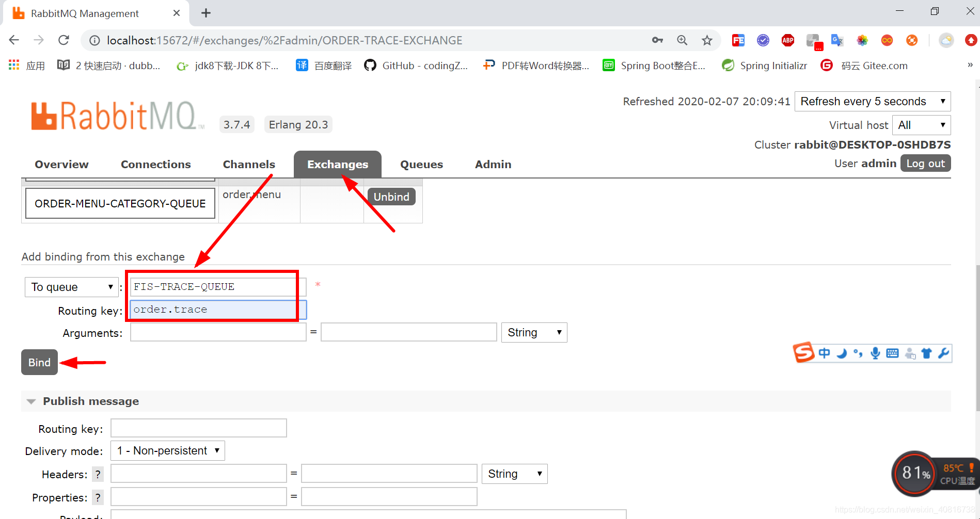Click the Erlang 20.3 version label

298,125
